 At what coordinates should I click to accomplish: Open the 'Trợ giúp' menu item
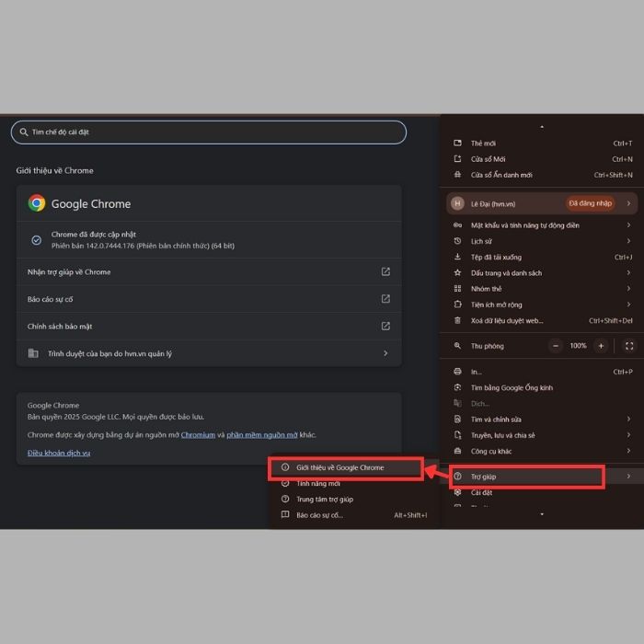tap(542, 477)
